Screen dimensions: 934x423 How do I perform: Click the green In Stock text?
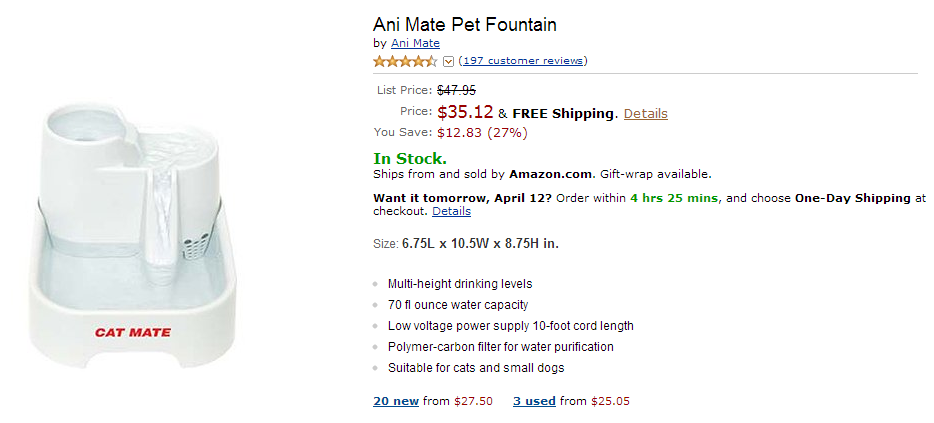point(410,158)
